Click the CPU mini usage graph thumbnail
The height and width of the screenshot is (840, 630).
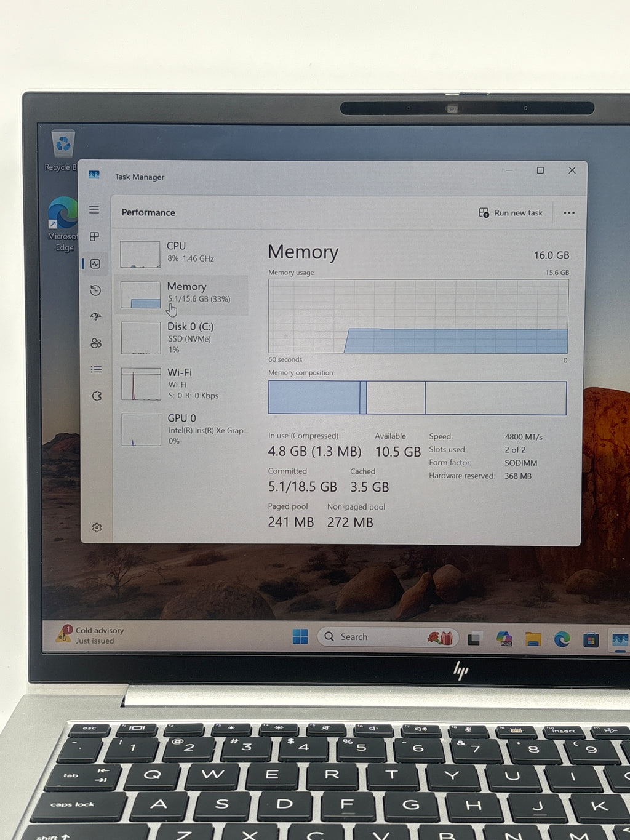click(140, 254)
